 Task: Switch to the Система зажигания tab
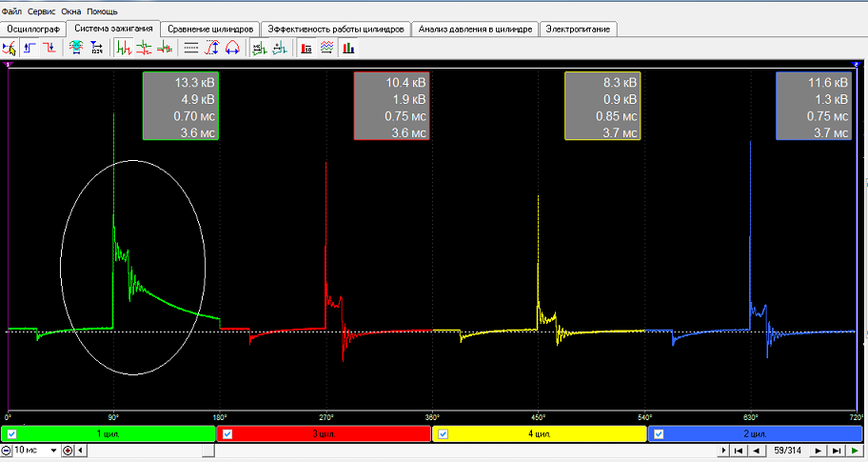pyautogui.click(x=113, y=29)
